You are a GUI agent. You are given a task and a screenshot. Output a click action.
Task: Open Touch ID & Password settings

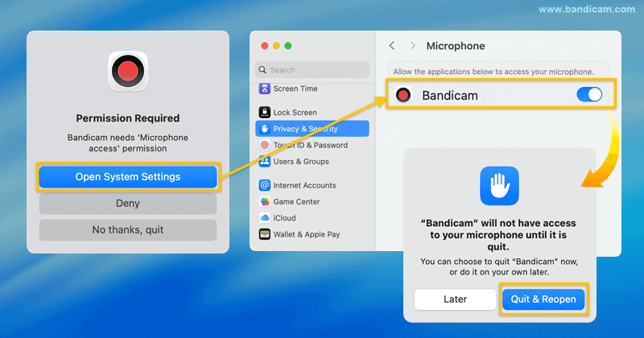point(309,145)
